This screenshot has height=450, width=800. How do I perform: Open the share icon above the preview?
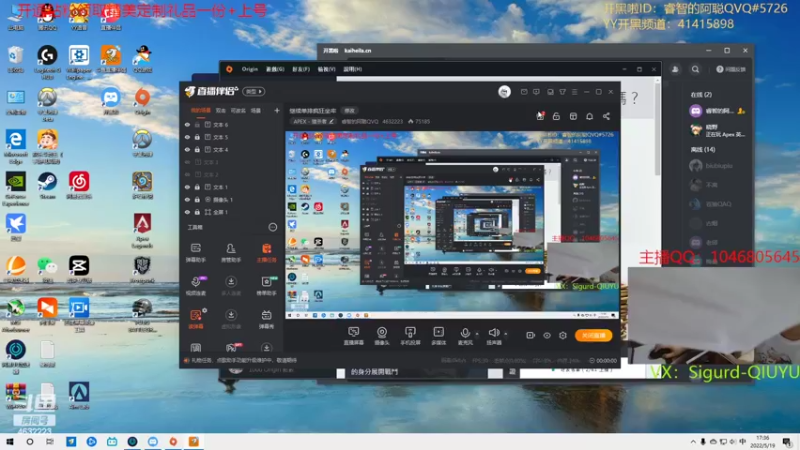click(x=606, y=116)
